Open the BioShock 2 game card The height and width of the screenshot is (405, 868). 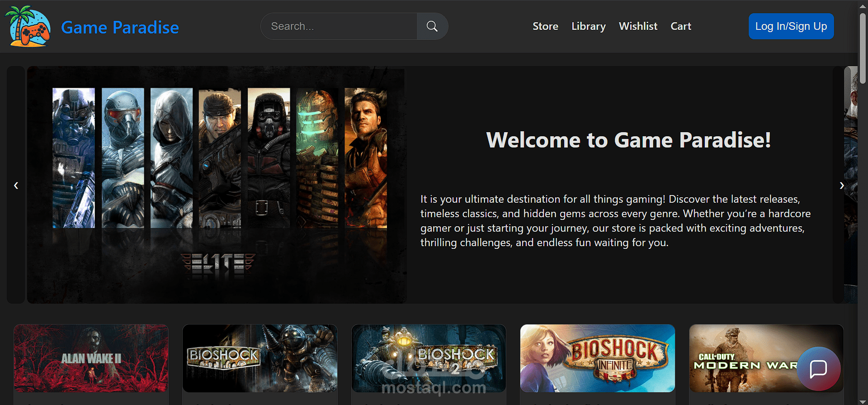coord(429,358)
